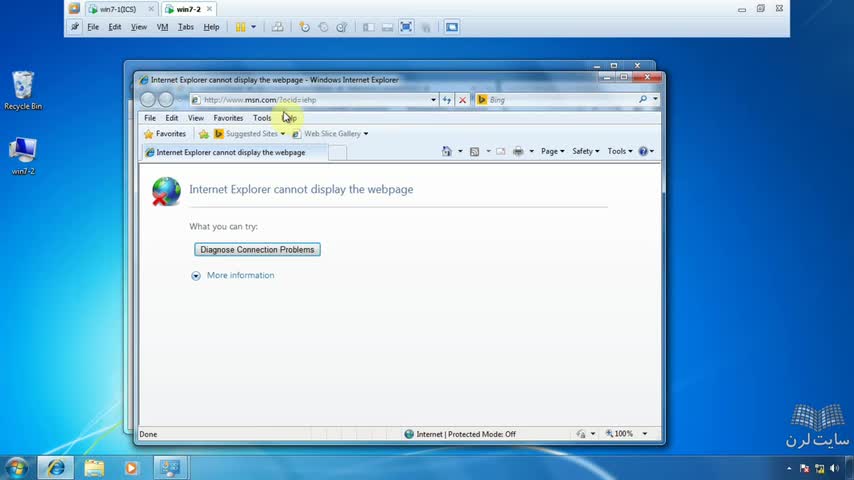Click the red Stop loading icon
Screen dimensions: 854x480
tap(462, 100)
